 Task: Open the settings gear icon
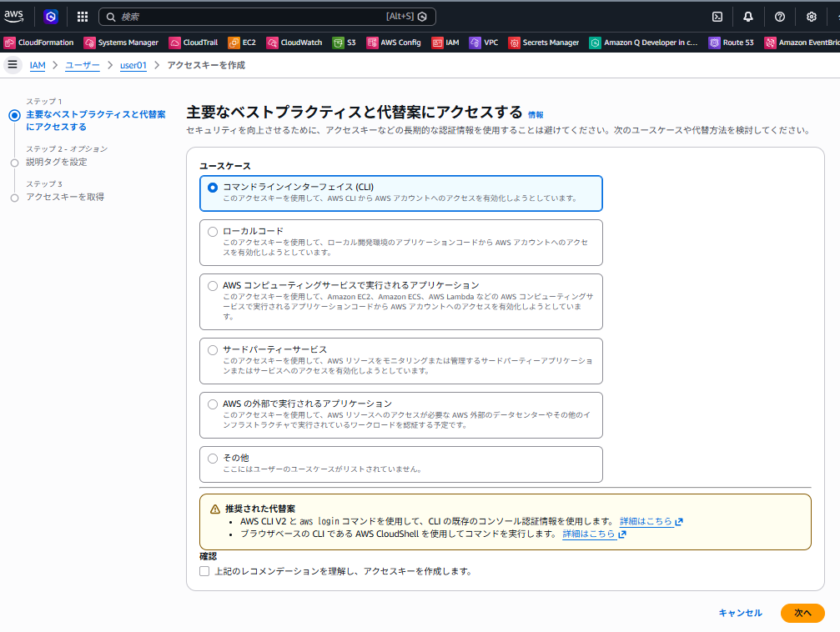[x=812, y=17]
